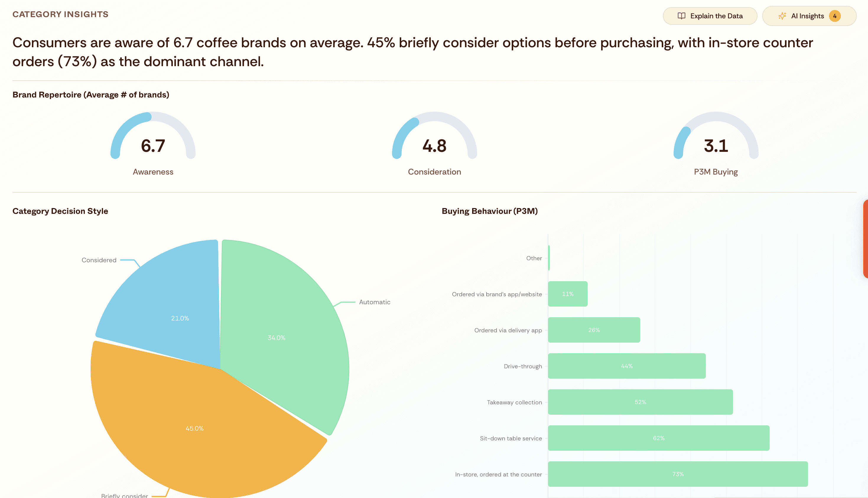Expand the Brand Repertoire section header
Image resolution: width=868 pixels, height=498 pixels.
tap(91, 95)
